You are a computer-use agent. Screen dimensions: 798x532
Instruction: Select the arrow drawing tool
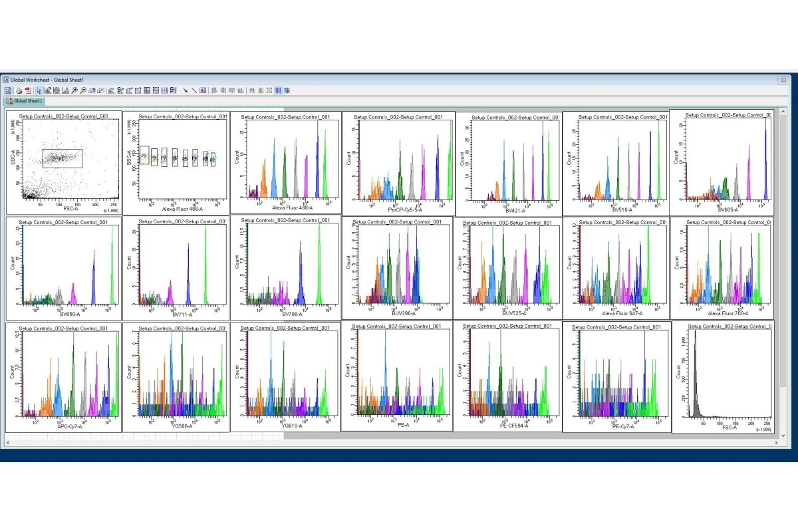pyautogui.click(x=186, y=90)
